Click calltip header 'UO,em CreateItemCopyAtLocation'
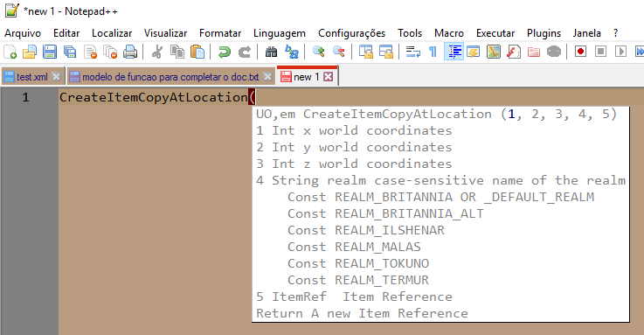Image resolution: width=644 pixels, height=335 pixels. pyautogui.click(x=374, y=114)
